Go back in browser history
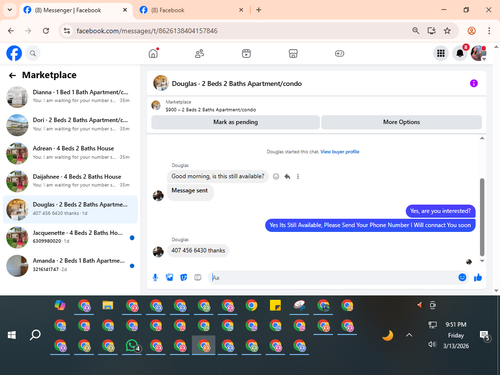Viewport: 500px width, 375px height. coord(11,31)
